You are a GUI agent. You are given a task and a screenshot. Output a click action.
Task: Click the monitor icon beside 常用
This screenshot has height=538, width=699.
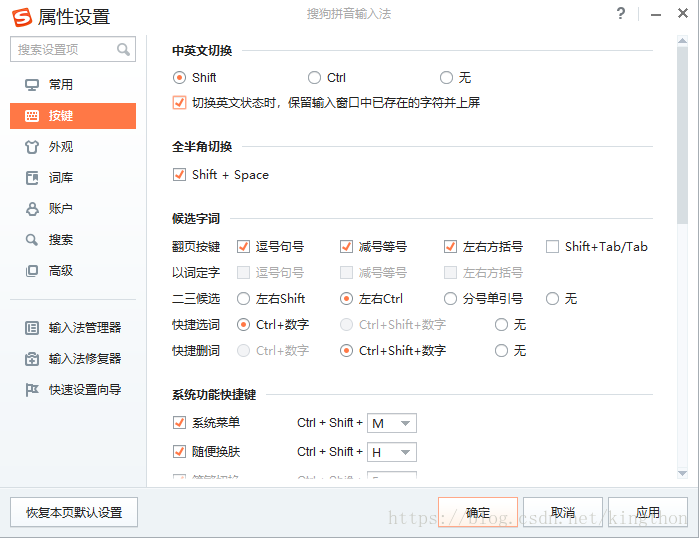(32, 84)
